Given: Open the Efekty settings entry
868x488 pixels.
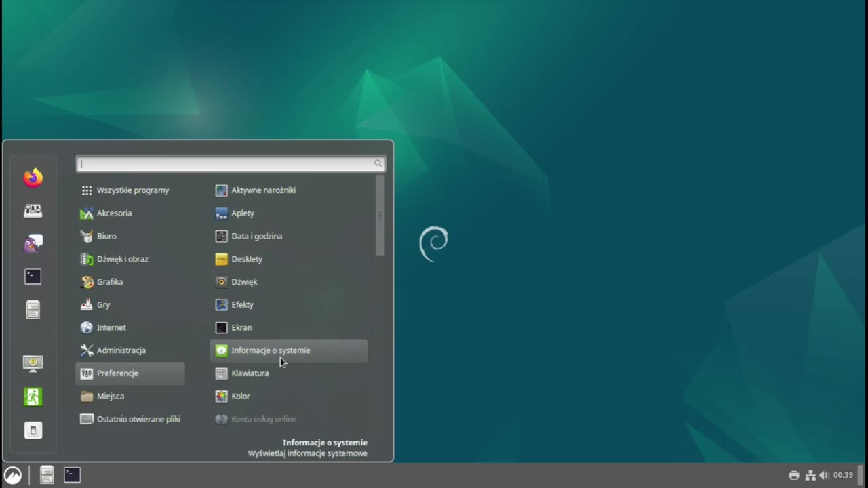Looking at the screenshot, I should [289, 305].
